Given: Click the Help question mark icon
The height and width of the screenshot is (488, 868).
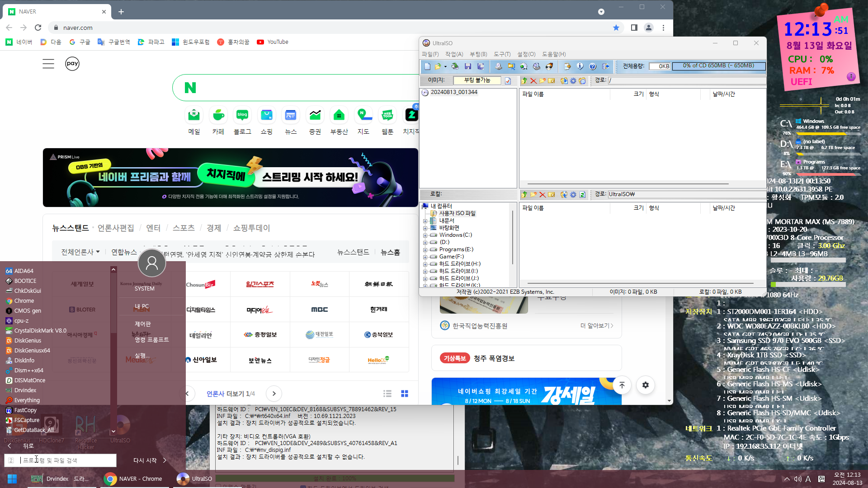Looking at the screenshot, I should click(x=593, y=66).
